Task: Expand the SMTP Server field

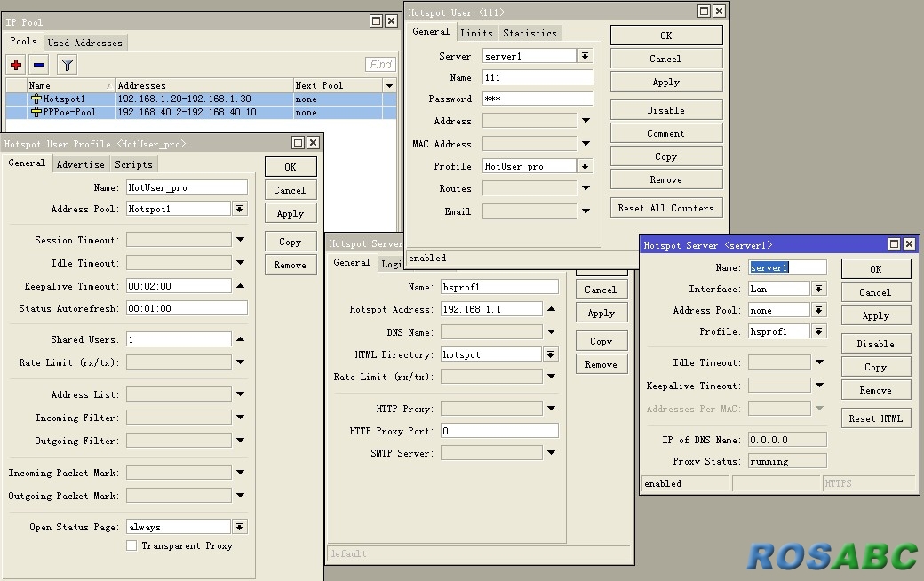Action: pos(551,452)
